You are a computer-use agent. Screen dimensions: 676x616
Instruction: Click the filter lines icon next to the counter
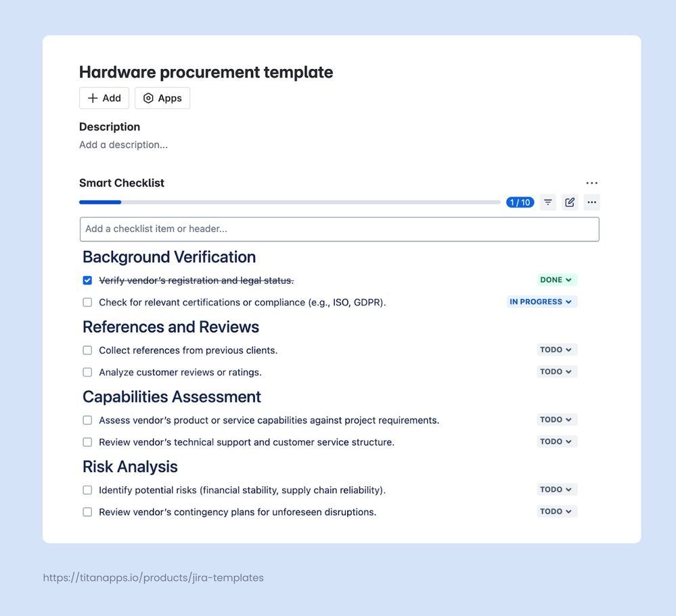point(547,202)
